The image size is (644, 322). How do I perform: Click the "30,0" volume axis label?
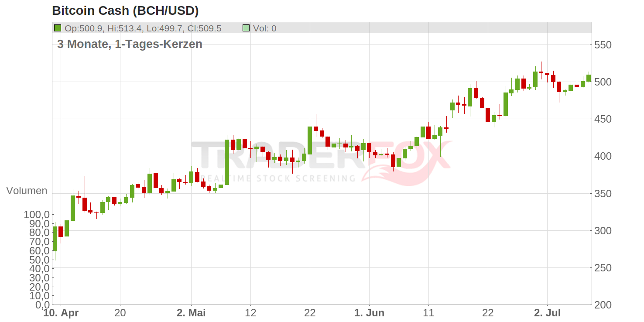[39, 278]
